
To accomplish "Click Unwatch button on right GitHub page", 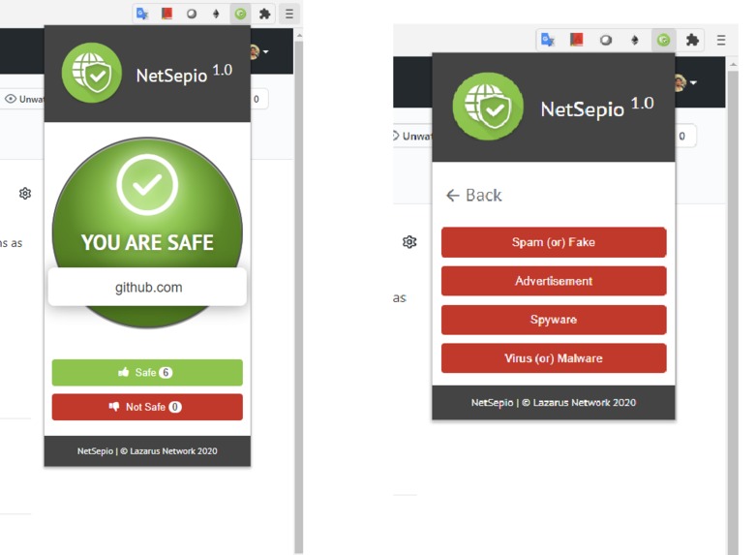I will (412, 137).
